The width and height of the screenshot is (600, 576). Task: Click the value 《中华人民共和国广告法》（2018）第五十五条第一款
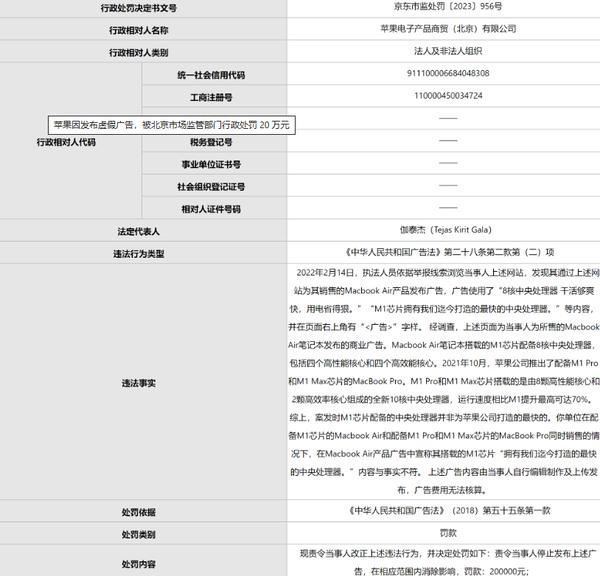(448, 510)
